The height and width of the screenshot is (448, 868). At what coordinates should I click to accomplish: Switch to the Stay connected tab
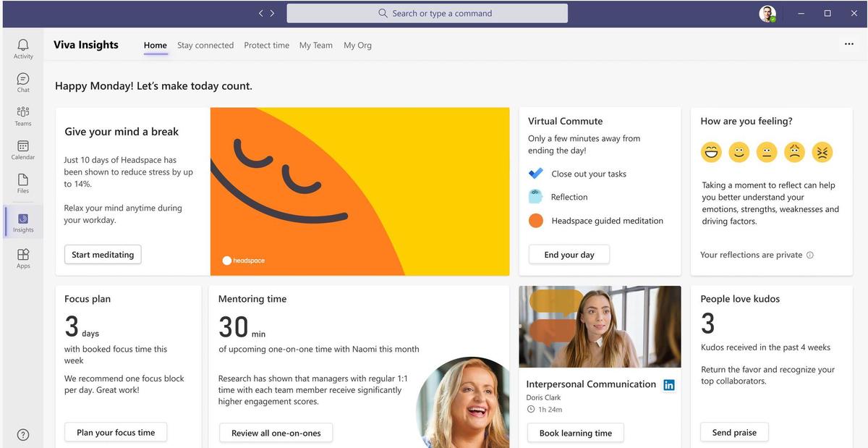[x=205, y=45]
